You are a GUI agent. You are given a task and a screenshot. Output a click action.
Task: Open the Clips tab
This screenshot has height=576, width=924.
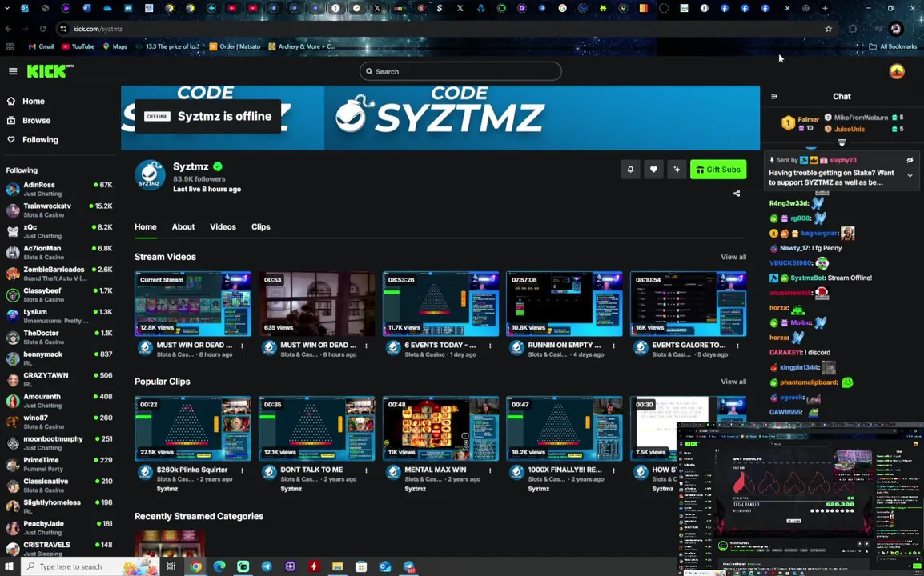260,226
